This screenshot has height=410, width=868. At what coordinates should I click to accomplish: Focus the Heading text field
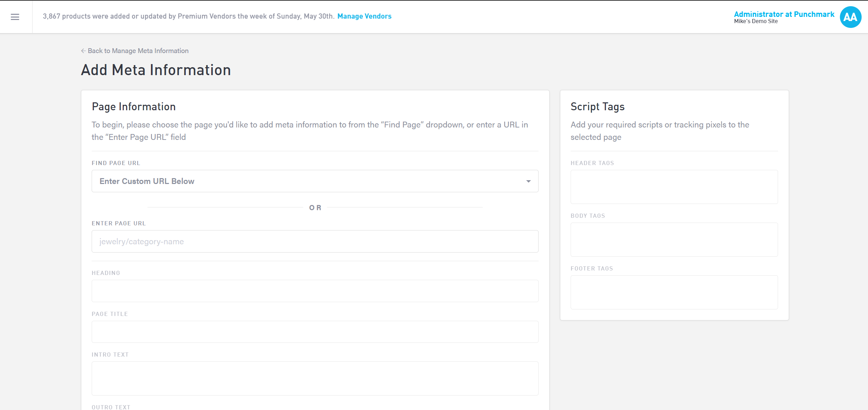(315, 291)
